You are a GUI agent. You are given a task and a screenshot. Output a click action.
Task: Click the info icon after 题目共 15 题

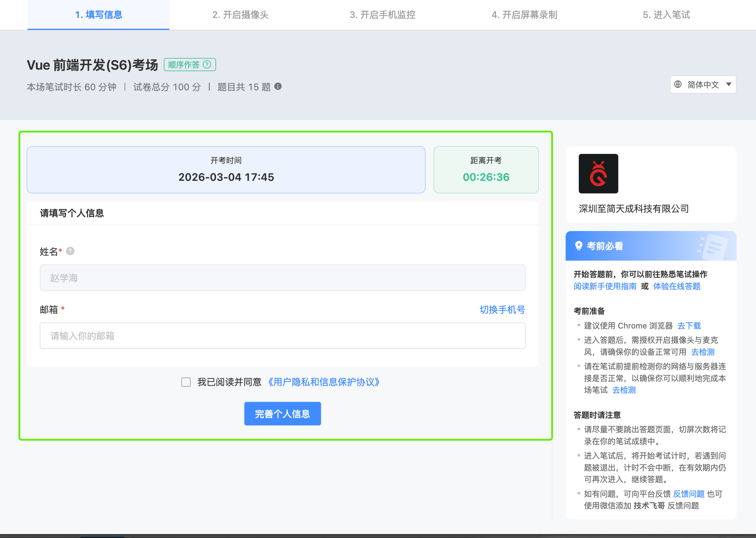point(278,87)
